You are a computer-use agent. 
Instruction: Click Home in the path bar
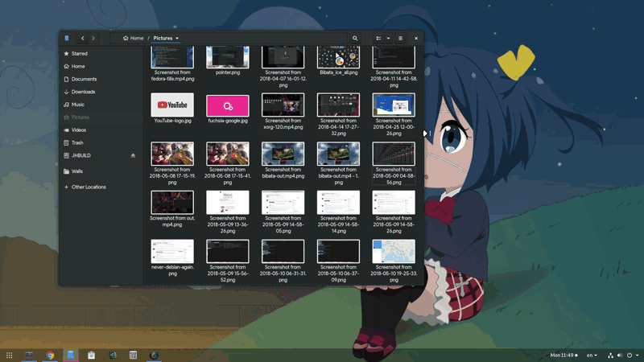[133, 38]
